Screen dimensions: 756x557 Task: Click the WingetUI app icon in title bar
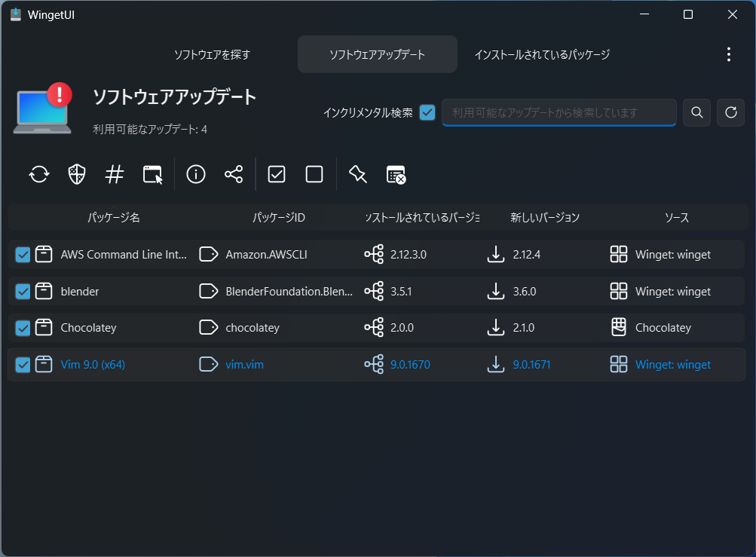pyautogui.click(x=15, y=14)
